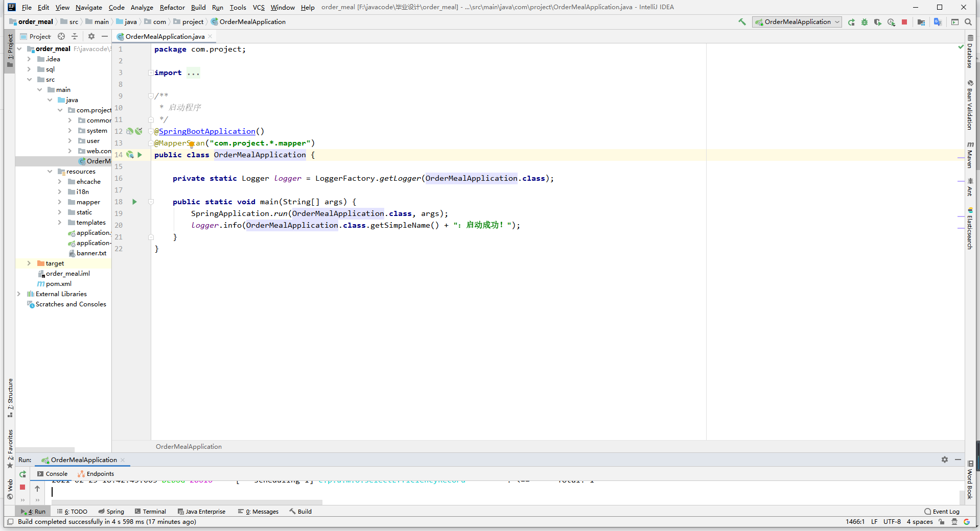Screen dimensions: 980x531
Task: Click the run gutter arrow on line 14
Action: tap(140, 155)
